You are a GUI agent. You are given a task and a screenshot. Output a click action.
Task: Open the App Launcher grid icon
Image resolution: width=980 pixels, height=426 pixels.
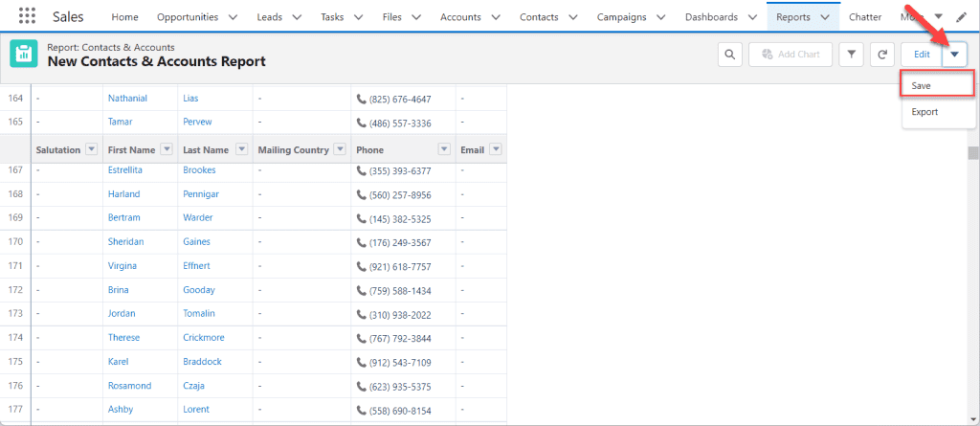coord(28,17)
